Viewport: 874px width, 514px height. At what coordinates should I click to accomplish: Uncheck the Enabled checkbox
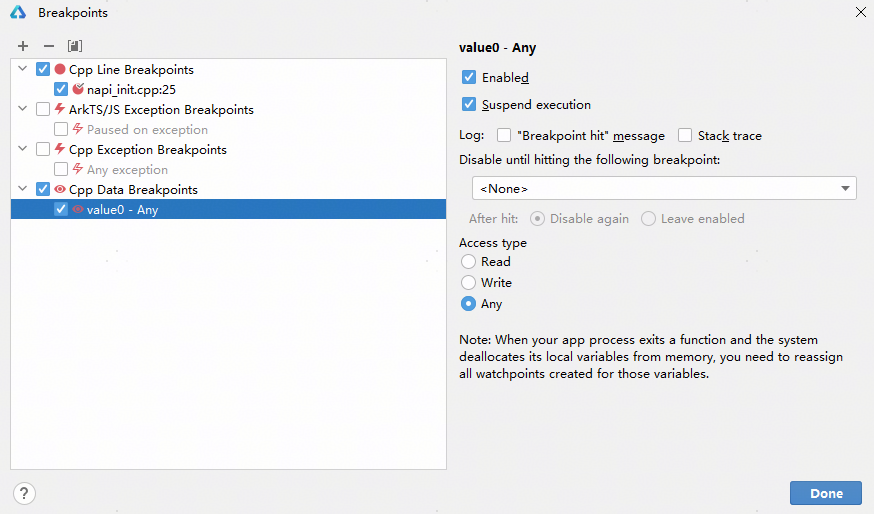(469, 77)
